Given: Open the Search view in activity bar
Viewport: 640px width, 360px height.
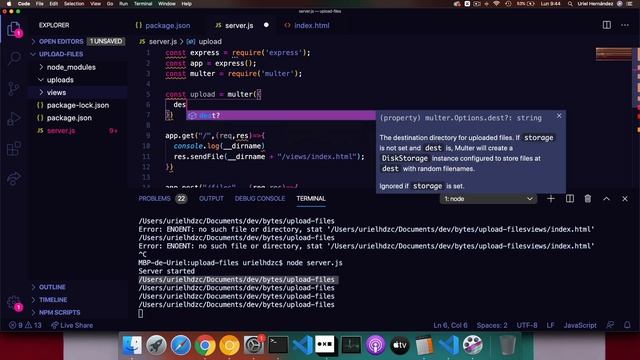Looking at the screenshot, I should 14,58.
